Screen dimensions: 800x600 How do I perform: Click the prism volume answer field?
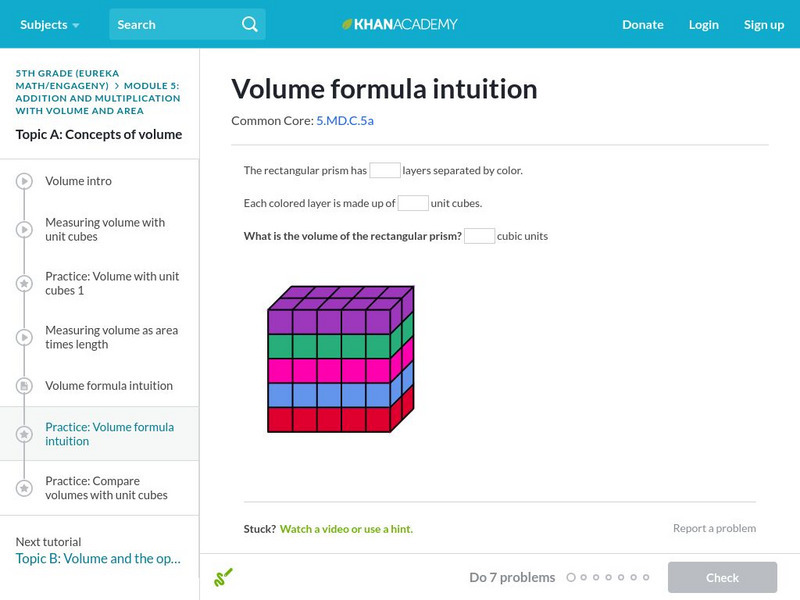[479, 236]
